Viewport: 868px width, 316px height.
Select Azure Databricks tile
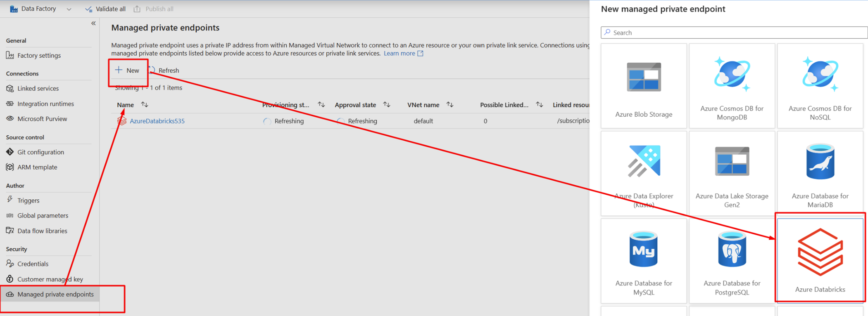[820, 261]
